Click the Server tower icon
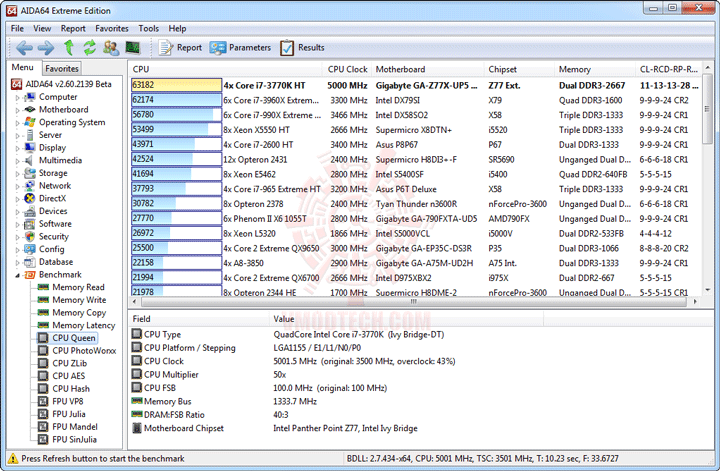 click(30, 135)
